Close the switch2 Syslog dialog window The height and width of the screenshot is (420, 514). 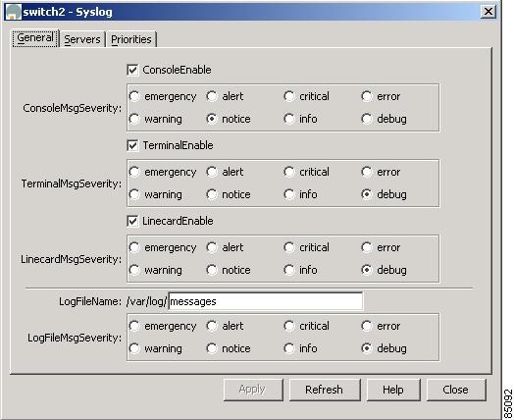pyautogui.click(x=488, y=12)
